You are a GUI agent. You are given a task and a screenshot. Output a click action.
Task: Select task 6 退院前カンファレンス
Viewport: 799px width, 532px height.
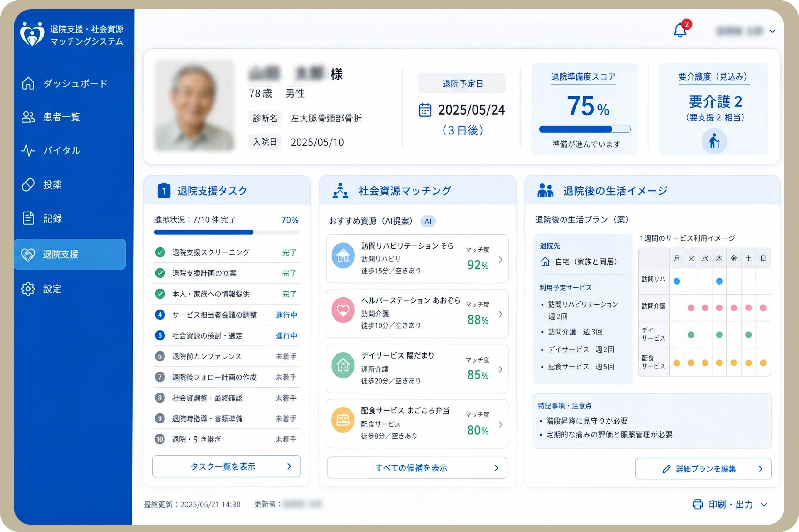tap(226, 356)
